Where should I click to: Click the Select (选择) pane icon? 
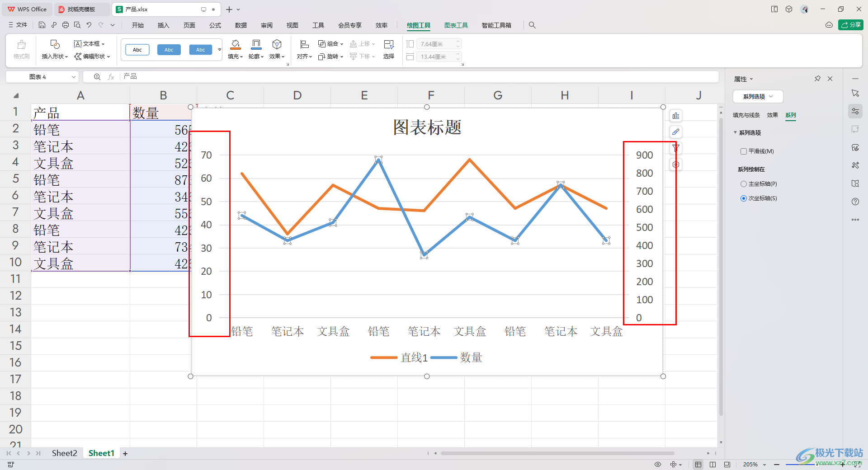coord(389,44)
